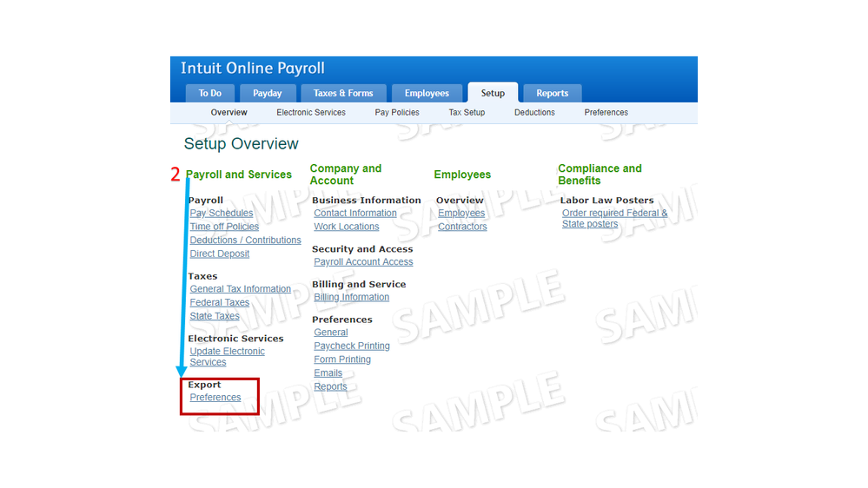Screen dimensions: 868x488
Task: Open the Time off Policies link
Action: point(224,227)
